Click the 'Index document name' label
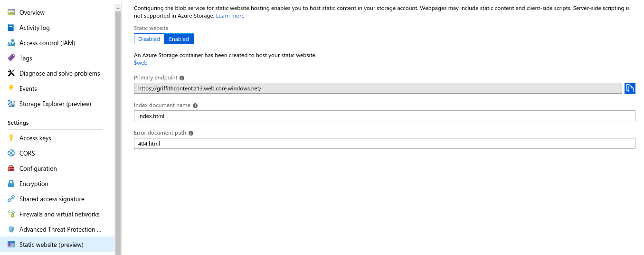 coord(162,105)
